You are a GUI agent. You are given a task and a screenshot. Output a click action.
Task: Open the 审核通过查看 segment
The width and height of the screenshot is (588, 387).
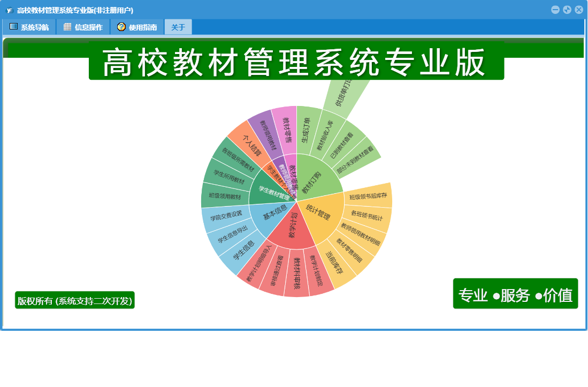tap(276, 271)
